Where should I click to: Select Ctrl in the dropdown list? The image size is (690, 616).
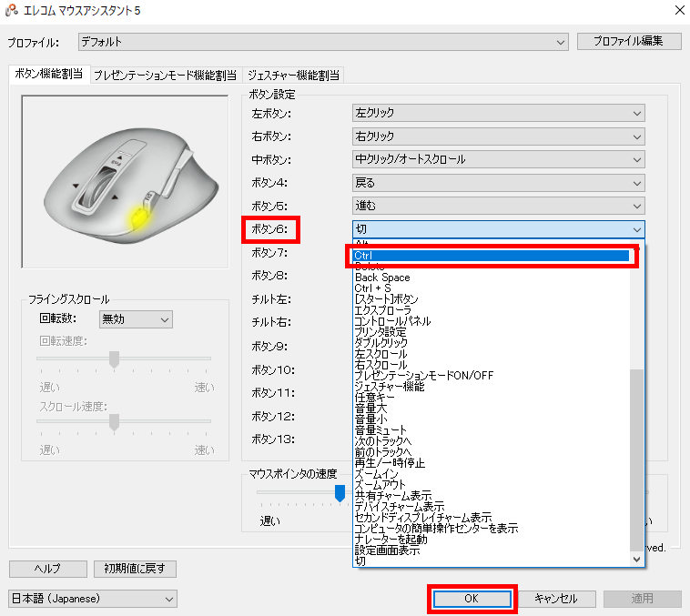pyautogui.click(x=492, y=255)
